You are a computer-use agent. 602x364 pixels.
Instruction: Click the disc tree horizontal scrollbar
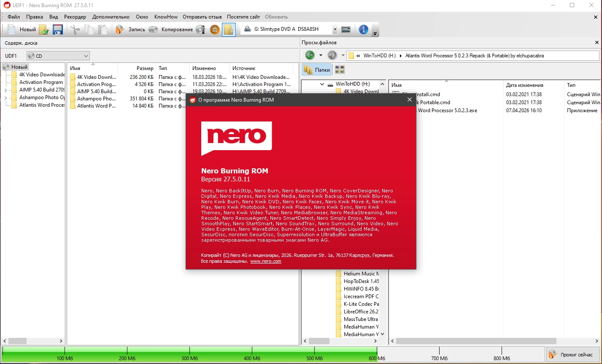pos(33,341)
